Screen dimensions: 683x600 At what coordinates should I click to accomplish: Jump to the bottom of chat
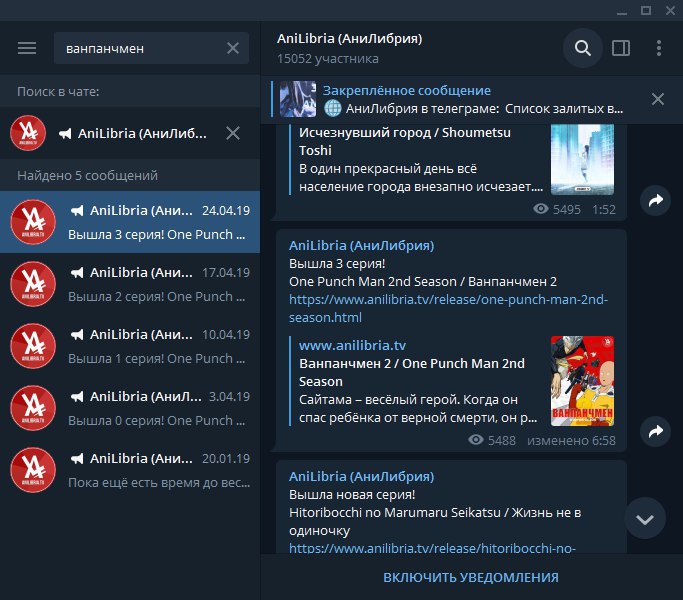[x=645, y=519]
